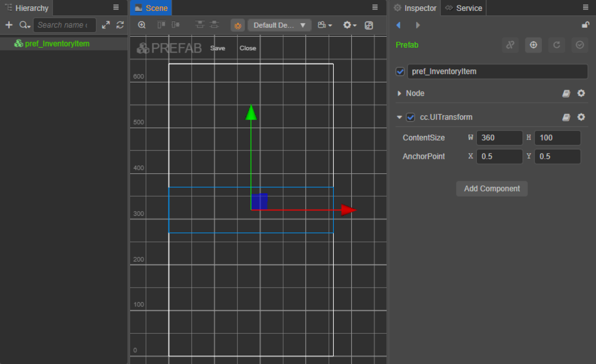Click the ContentSize width input field
Screen dimensions: 596x364
[x=499, y=138]
